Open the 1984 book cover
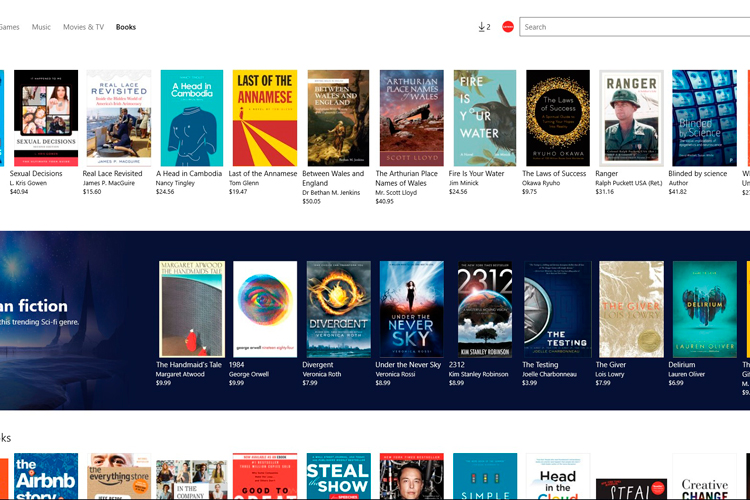Viewport: 750px width, 500px height. click(265, 309)
